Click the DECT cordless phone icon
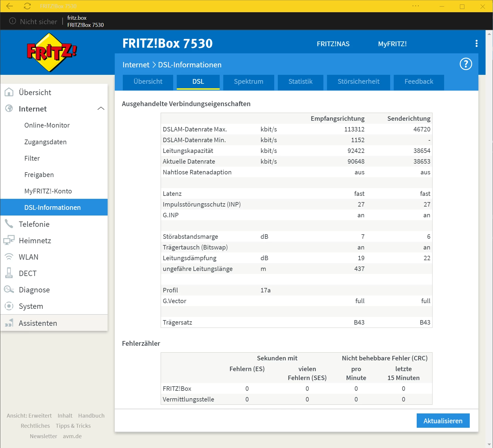Image resolution: width=493 pixels, height=448 pixels. [x=9, y=273]
